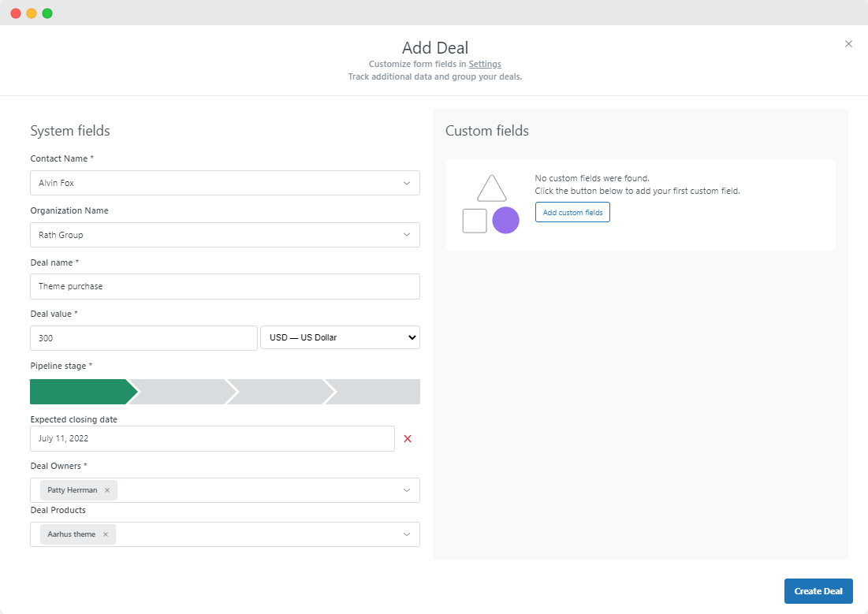Close the Add Deal dialog with X

pos(848,43)
